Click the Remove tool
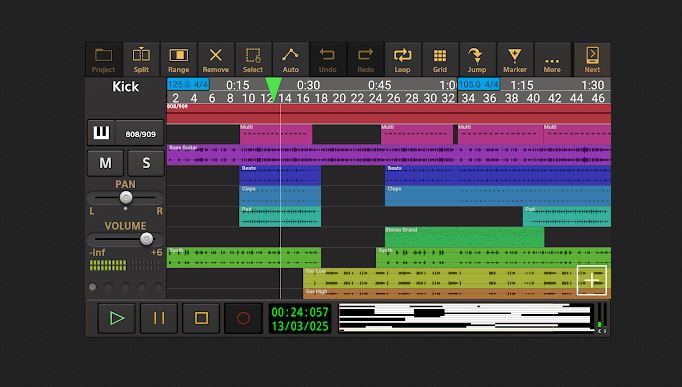This screenshot has height=387, width=682. [216, 60]
